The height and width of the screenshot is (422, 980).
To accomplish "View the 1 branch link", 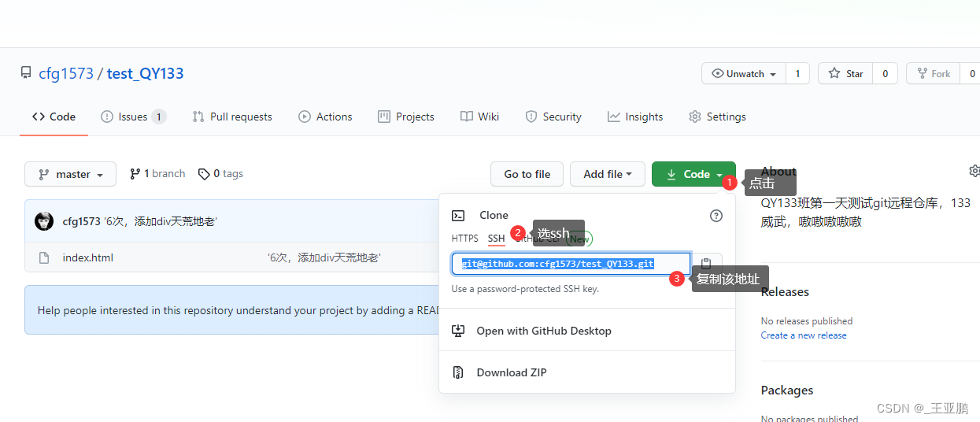I will click(x=157, y=173).
